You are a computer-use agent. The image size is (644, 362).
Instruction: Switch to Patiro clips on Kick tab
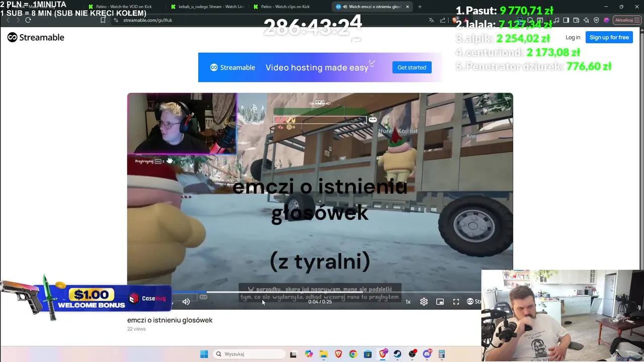[x=285, y=7]
